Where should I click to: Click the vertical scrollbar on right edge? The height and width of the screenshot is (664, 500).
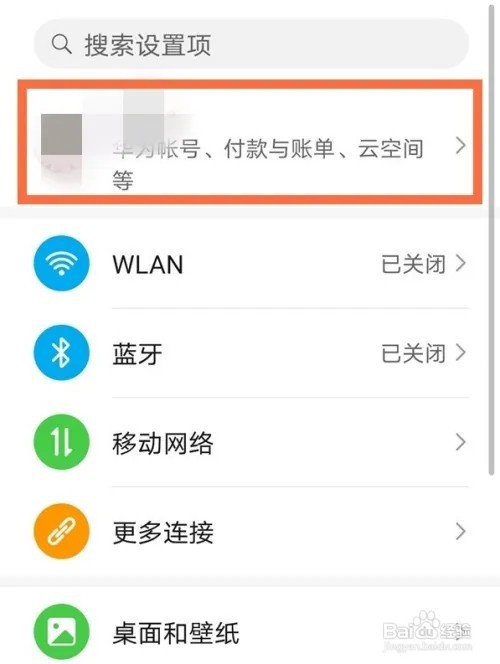coord(491,239)
